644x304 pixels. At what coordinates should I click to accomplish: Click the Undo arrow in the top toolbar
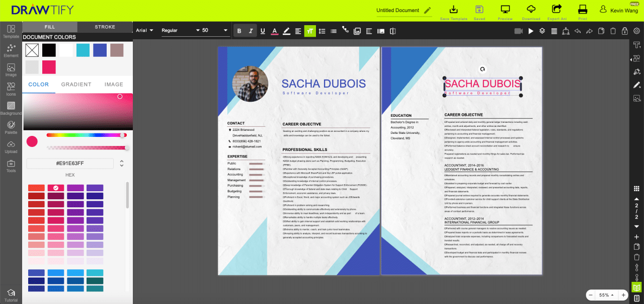577,31
